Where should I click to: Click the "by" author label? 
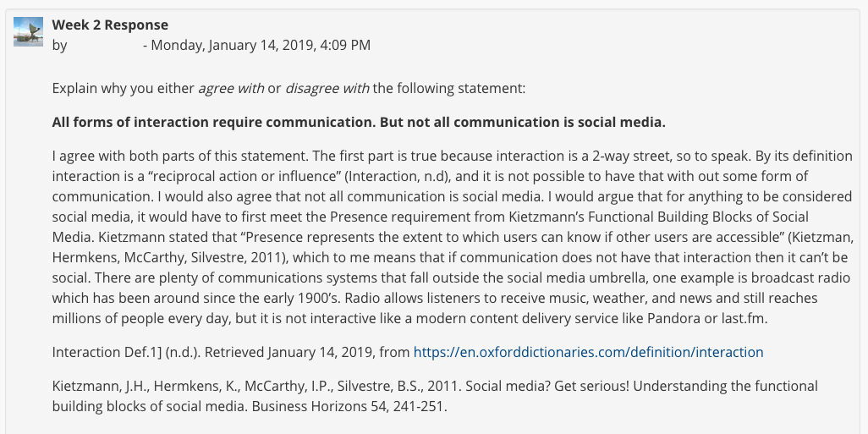pos(59,46)
